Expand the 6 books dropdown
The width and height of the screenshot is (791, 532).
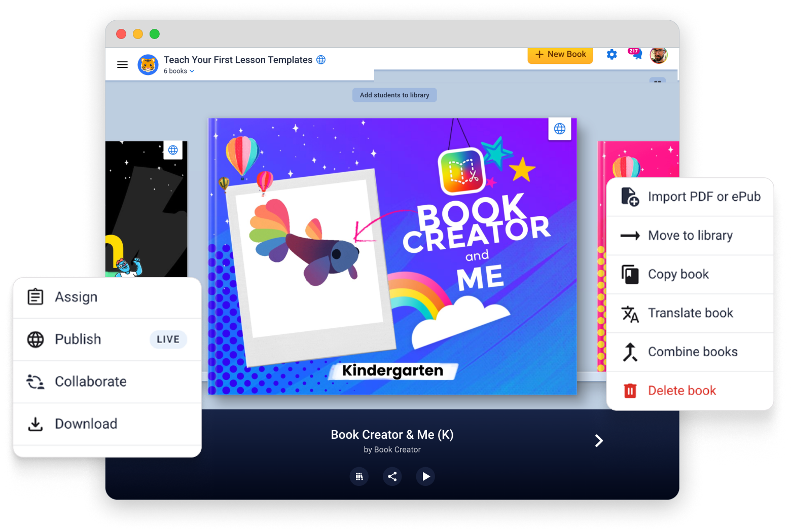179,71
